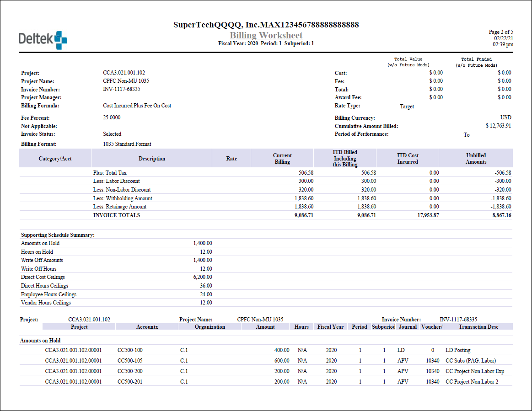Select the INVOICE TOTALS row label

117,215
